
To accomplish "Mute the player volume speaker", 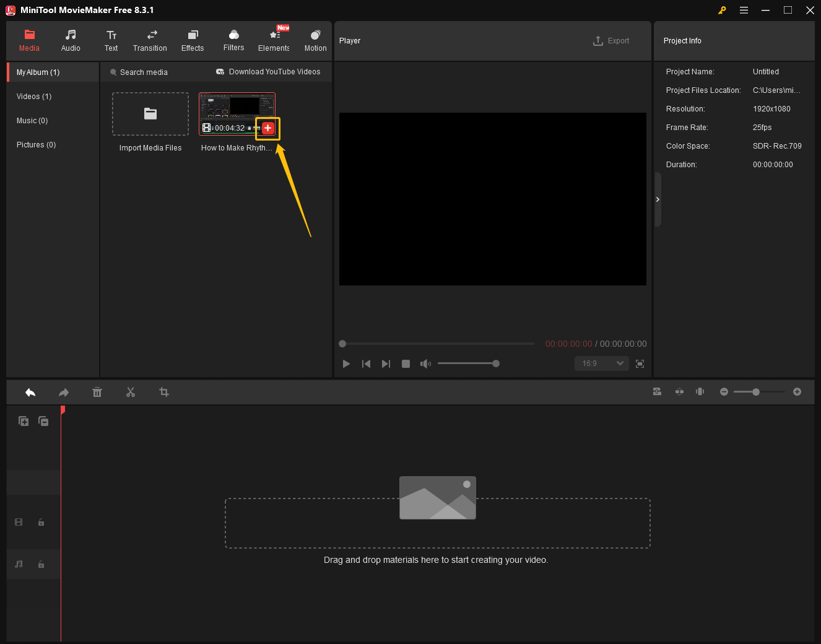I will point(425,363).
